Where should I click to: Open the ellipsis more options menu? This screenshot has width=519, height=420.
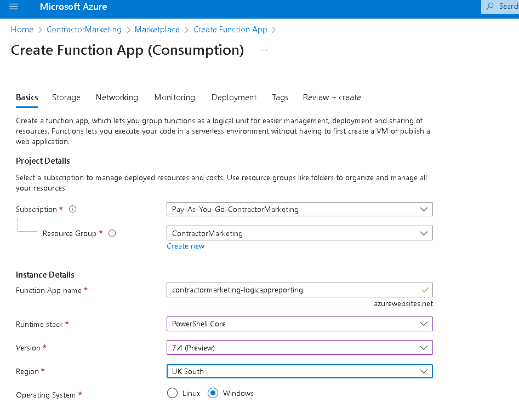(x=264, y=50)
